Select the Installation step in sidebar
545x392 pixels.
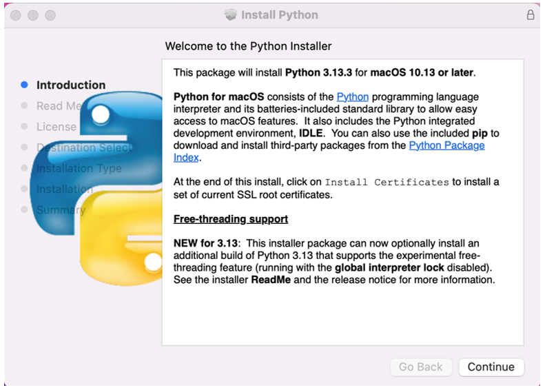tap(65, 189)
